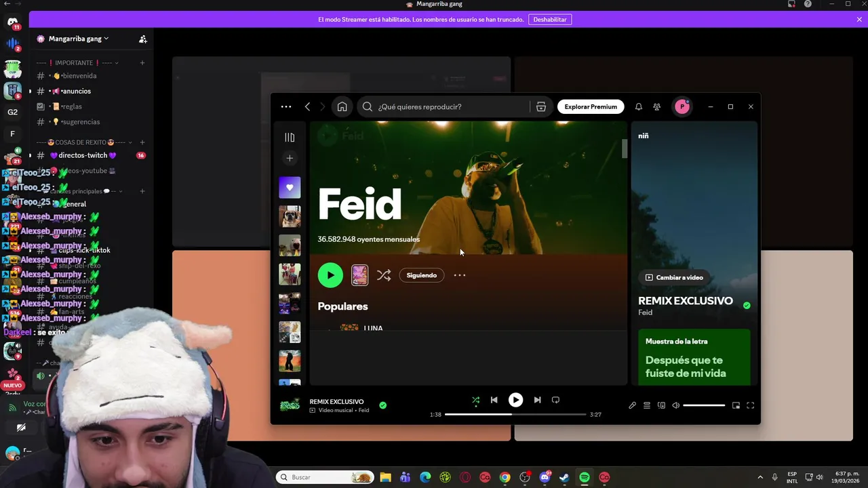This screenshot has width=868, height=488.
Task: Click the saved checkmark beside REMIX EXCLUSIVO in the right panel
Action: (747, 306)
